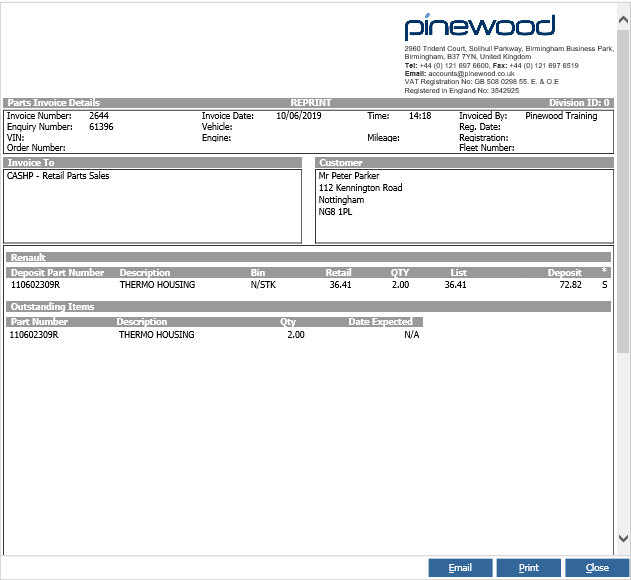Click the Date Expected column header
Image resolution: width=631 pixels, height=580 pixels.
coord(380,322)
